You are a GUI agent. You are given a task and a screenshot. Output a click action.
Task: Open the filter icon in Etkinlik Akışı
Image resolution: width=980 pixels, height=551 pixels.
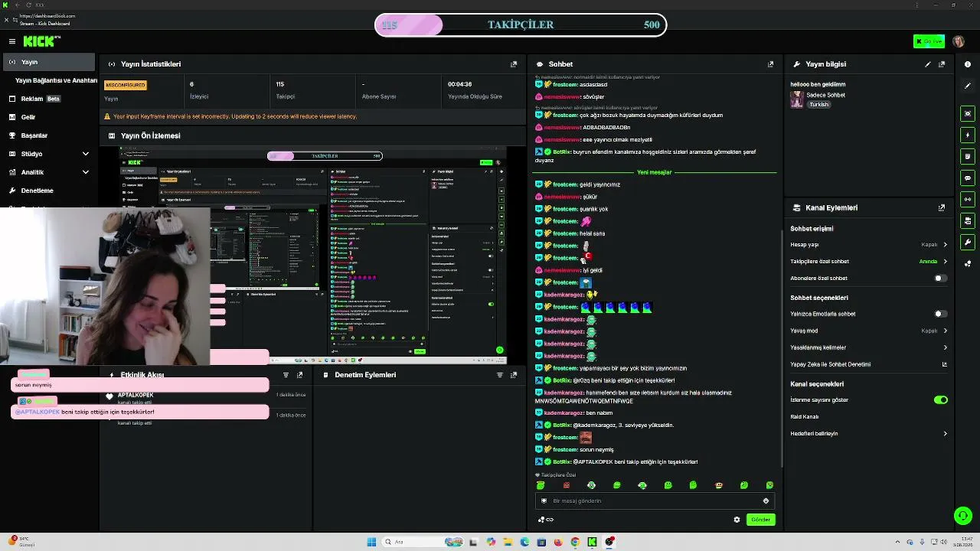[x=286, y=375]
